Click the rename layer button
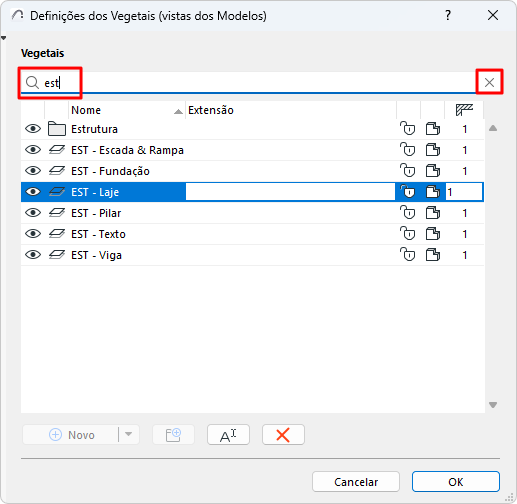The height and width of the screenshot is (504, 517). (x=228, y=435)
